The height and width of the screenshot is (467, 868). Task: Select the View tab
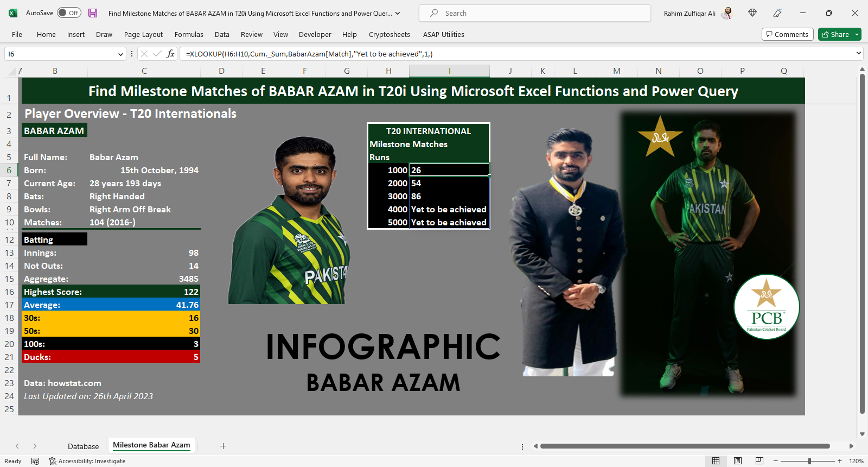click(280, 34)
